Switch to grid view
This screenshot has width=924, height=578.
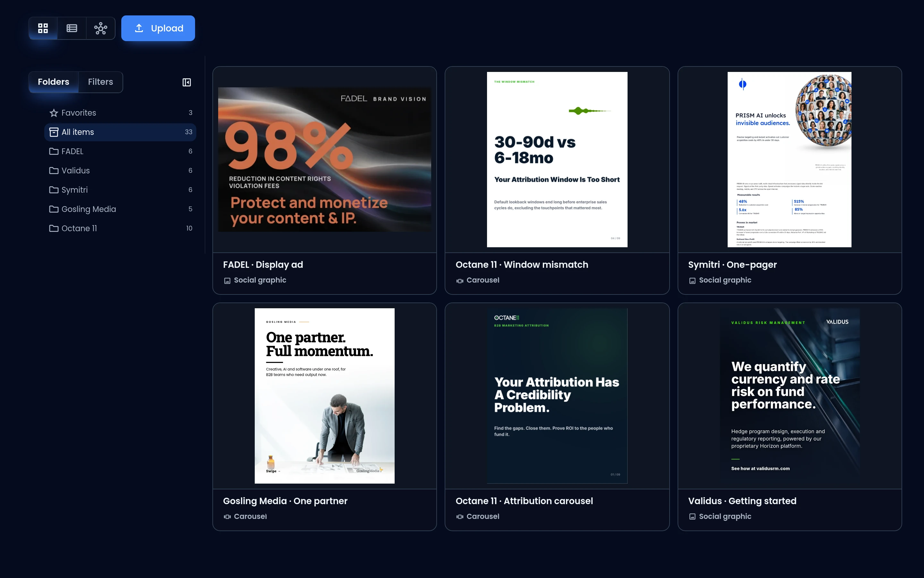coord(43,28)
